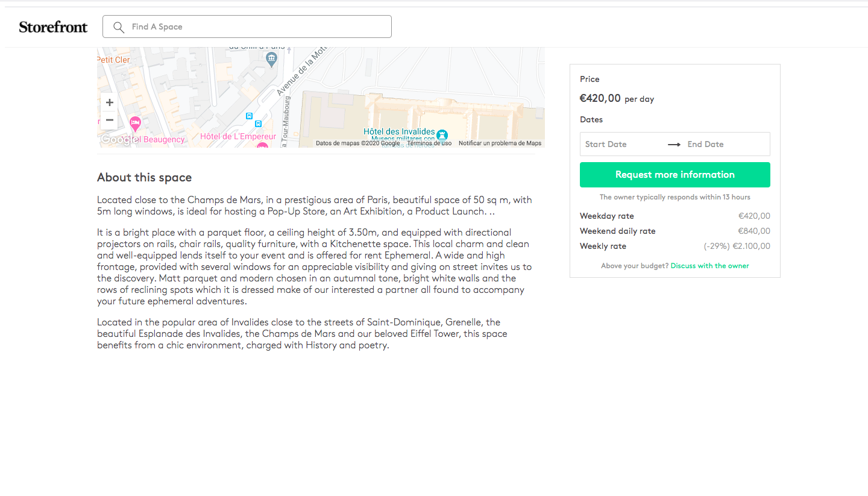The image size is (868, 496).
Task: Click the upper blue bus stop icon
Action: click(x=249, y=116)
